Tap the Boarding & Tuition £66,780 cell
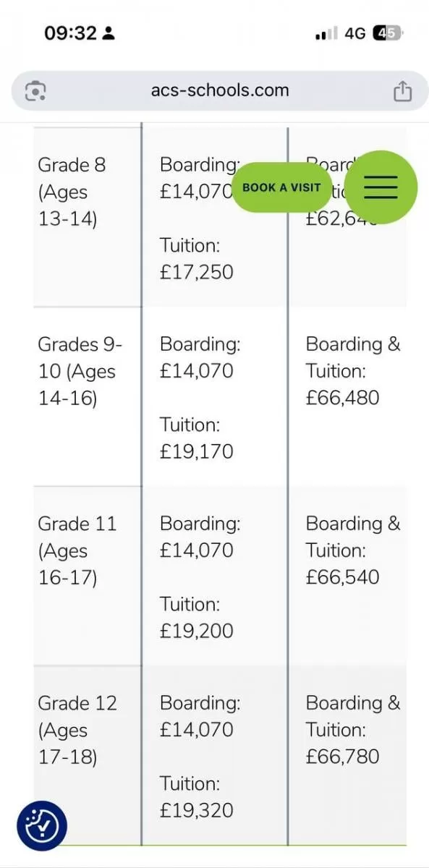The height and width of the screenshot is (868, 429). click(x=353, y=730)
